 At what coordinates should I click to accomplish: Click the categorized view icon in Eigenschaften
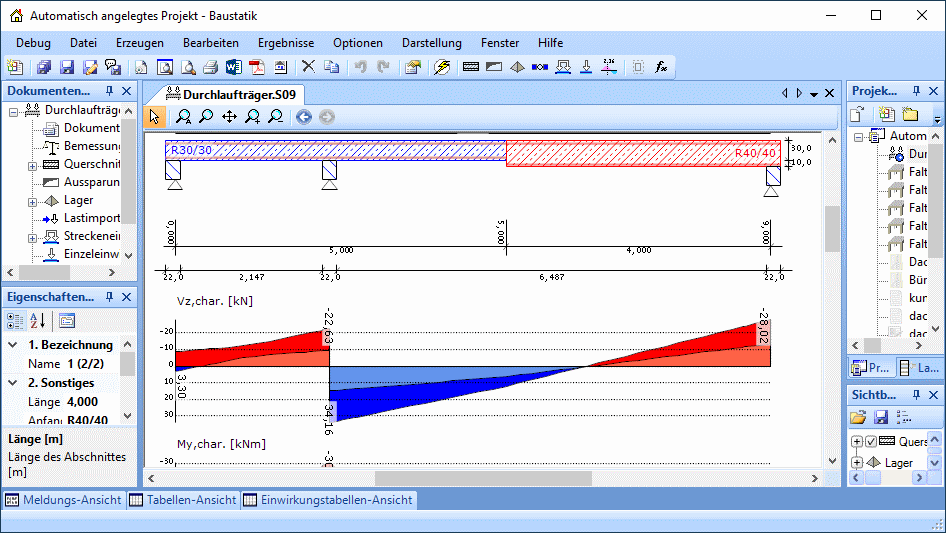pos(15,321)
